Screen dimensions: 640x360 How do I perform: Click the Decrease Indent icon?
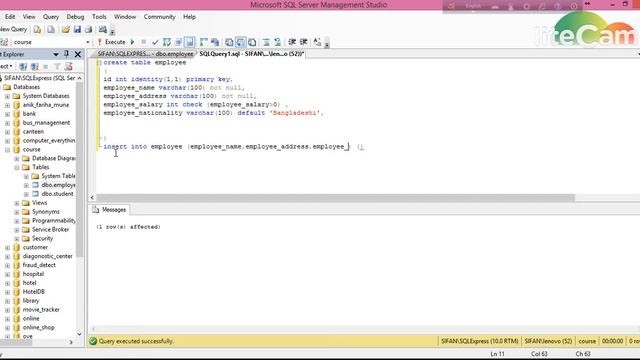tap(292, 42)
